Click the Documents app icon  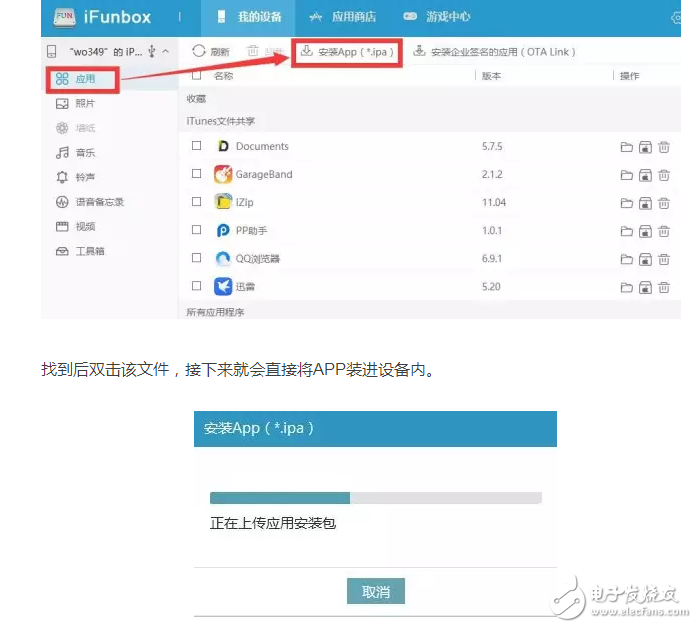click(x=223, y=146)
